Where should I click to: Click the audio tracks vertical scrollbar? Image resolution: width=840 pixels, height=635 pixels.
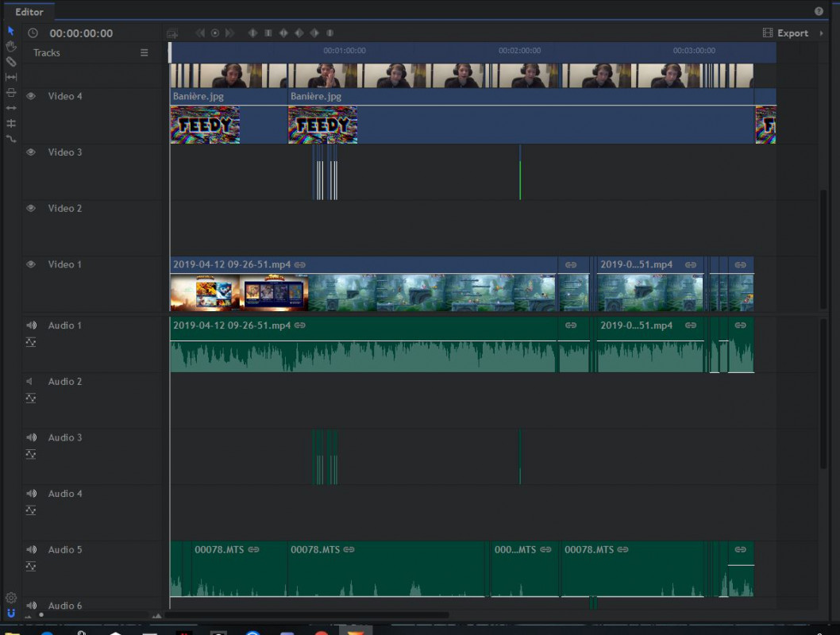point(823,394)
